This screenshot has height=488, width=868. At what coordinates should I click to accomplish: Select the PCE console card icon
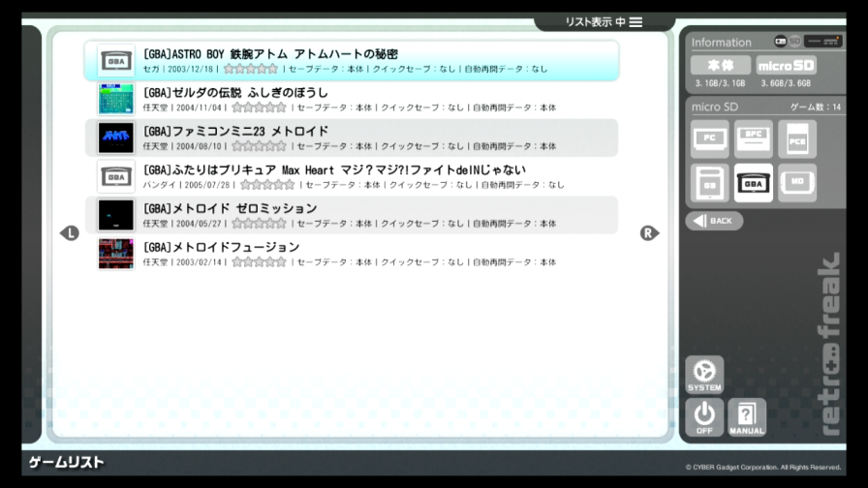tap(797, 138)
